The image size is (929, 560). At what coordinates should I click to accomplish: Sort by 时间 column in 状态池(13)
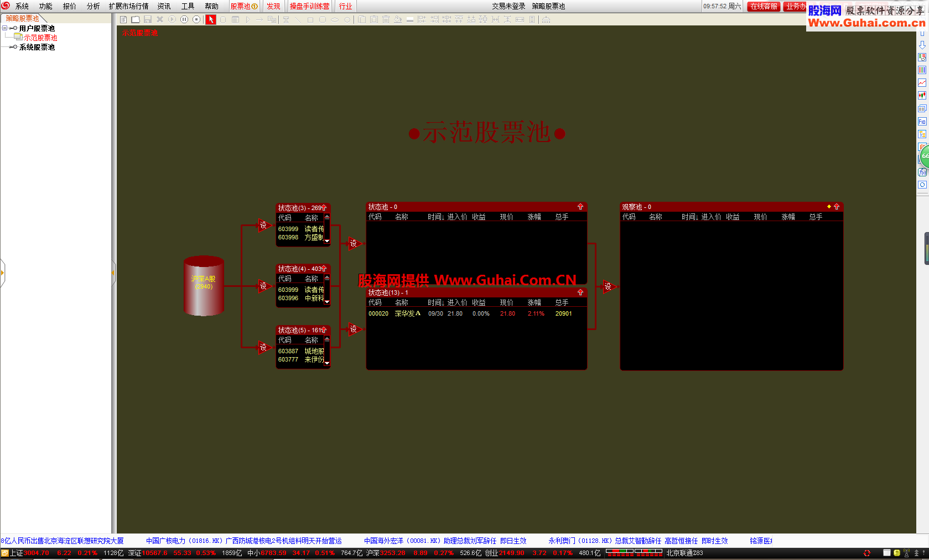coord(435,302)
